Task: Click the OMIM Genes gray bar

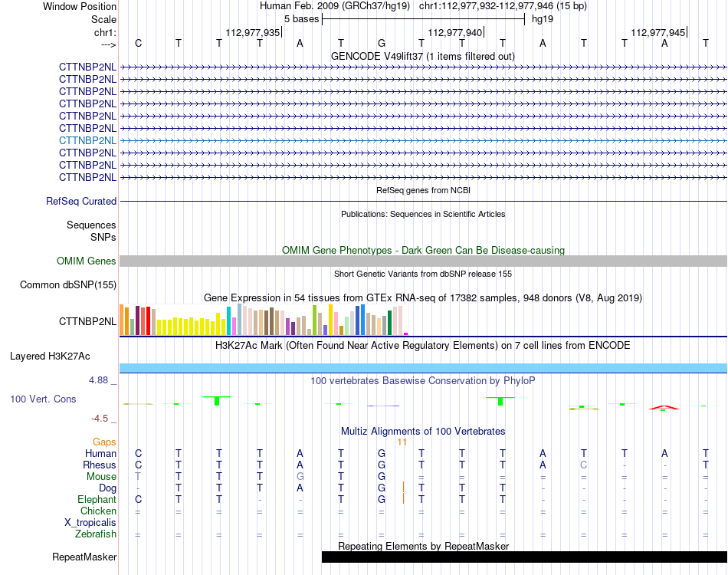Action: (423, 261)
